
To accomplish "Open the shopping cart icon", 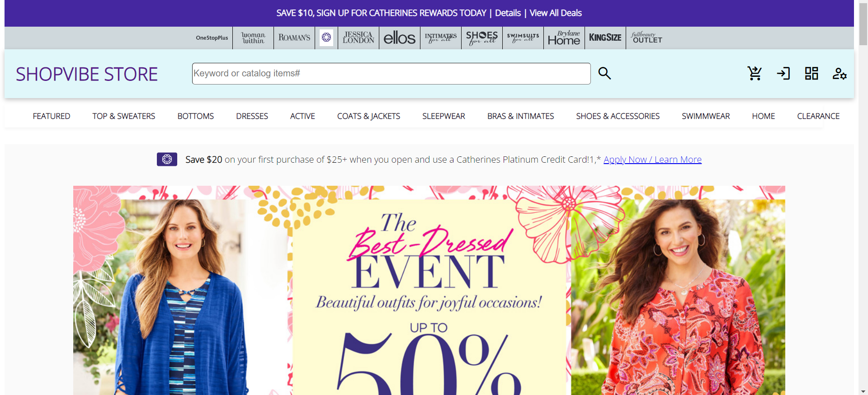I will (x=754, y=73).
